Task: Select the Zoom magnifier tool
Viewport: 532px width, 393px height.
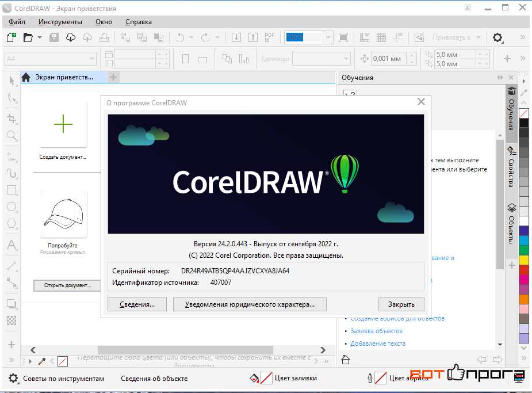Action: click(12, 136)
